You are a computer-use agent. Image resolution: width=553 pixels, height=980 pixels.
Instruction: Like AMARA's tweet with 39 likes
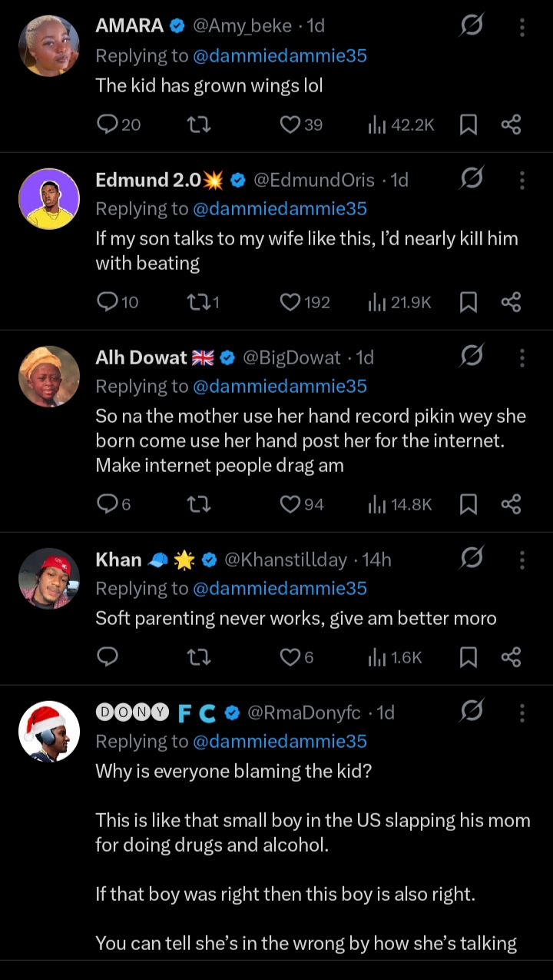[290, 125]
